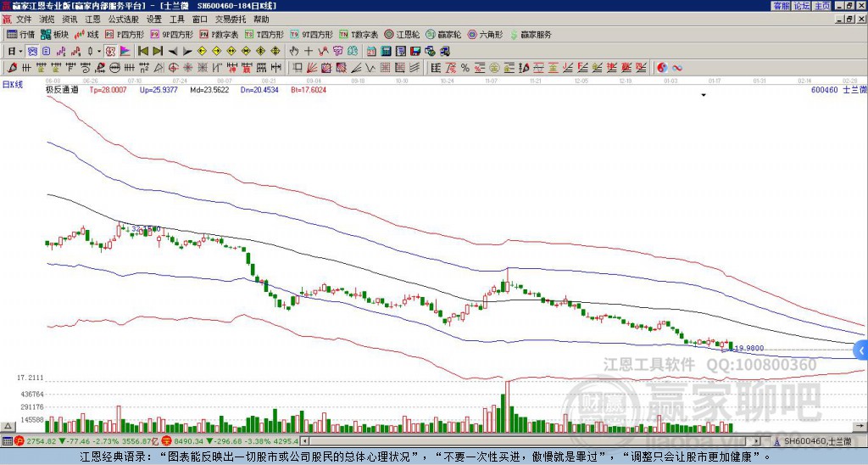
Task: Open the P数字表 tool
Action: (219, 34)
